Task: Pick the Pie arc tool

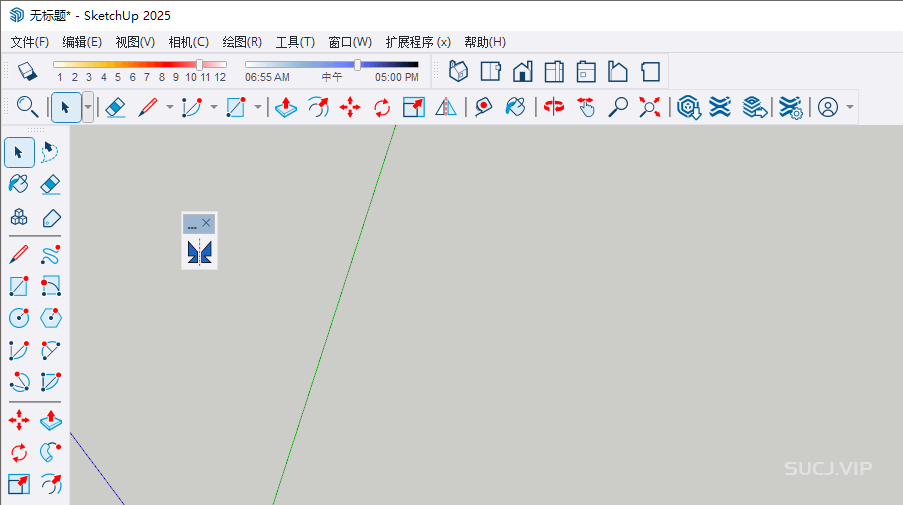Action: pyautogui.click(x=50, y=382)
